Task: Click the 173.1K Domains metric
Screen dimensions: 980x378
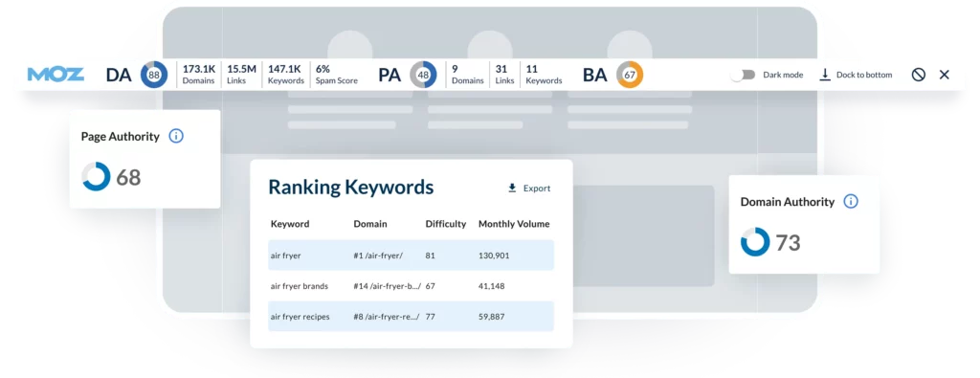Action: coord(198,75)
